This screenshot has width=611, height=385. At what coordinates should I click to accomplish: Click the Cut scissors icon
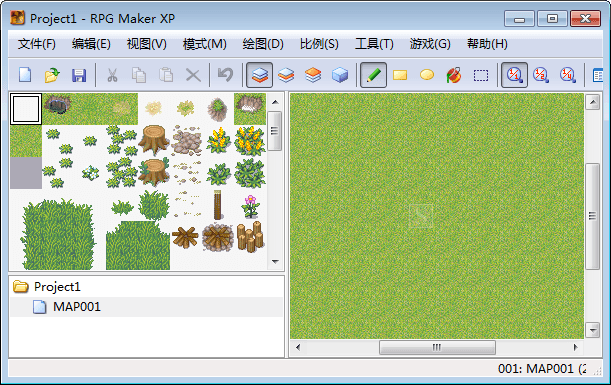click(112, 75)
